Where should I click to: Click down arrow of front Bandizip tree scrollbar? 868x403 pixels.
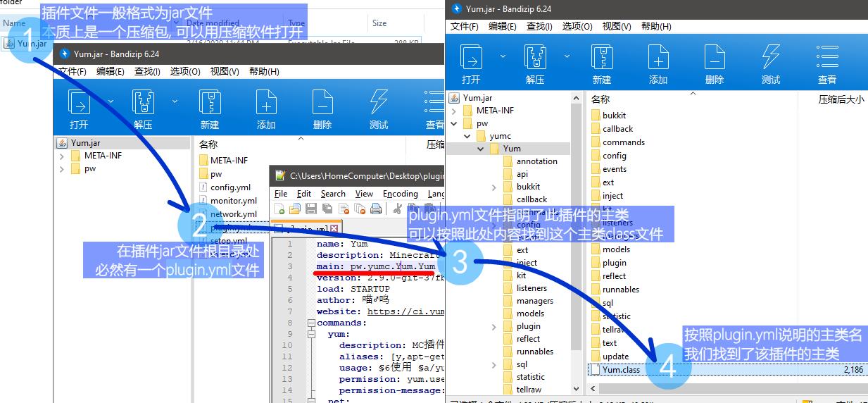(577, 390)
